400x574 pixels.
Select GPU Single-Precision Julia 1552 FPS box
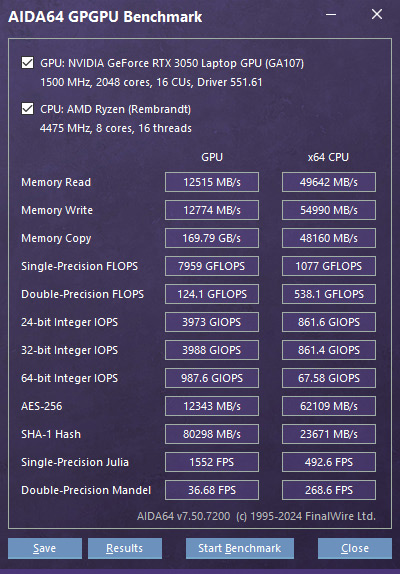coord(212,462)
